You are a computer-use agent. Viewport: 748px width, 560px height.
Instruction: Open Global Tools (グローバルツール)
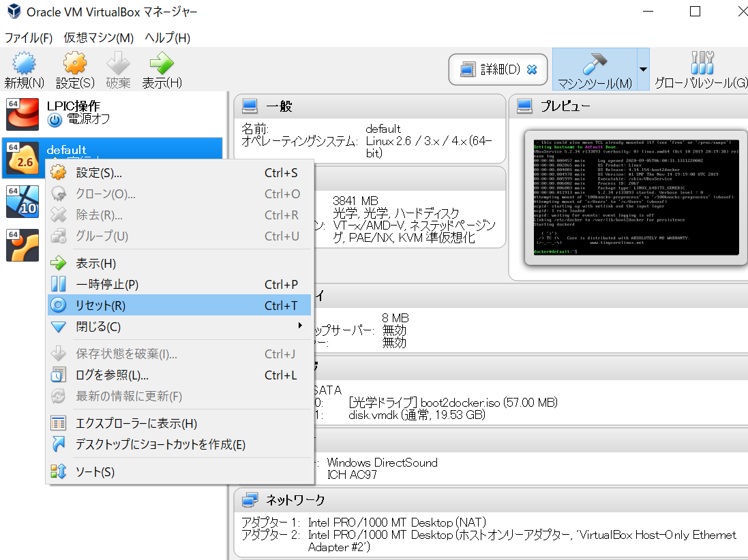point(701,69)
